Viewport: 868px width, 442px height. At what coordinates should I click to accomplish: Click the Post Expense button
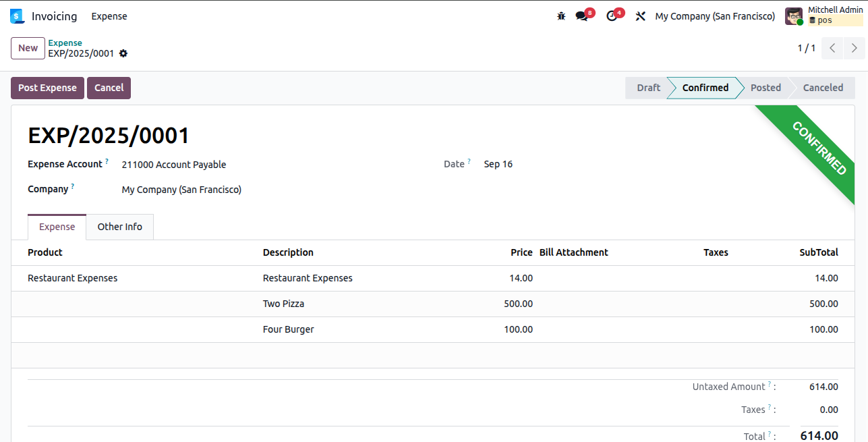[x=47, y=88]
